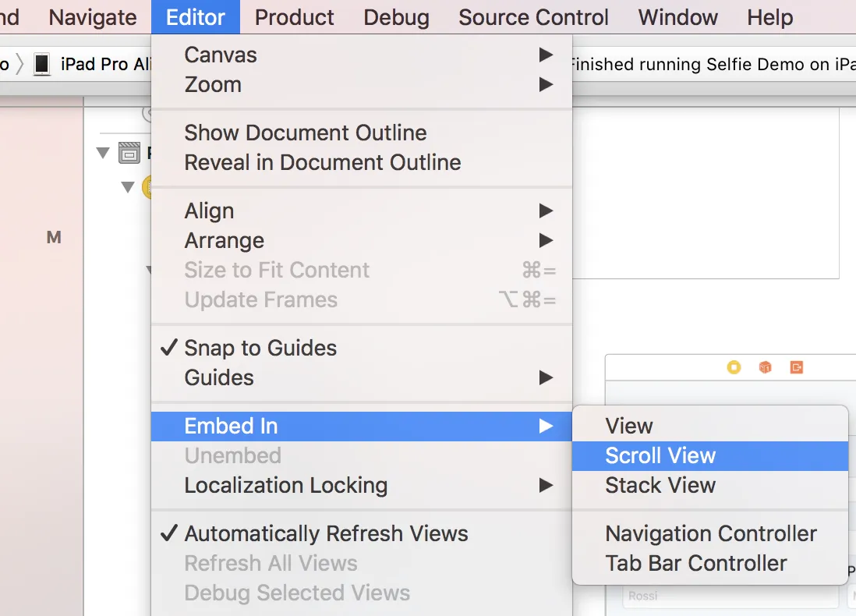Open the Source Control menu
The image size is (856, 616).
(x=533, y=17)
